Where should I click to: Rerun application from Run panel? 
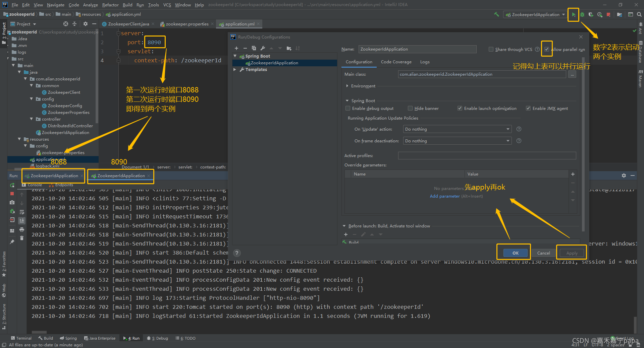pos(12,185)
